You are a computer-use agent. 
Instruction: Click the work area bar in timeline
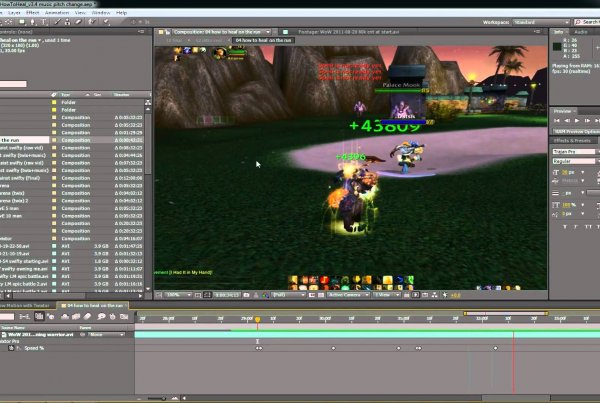pos(506,313)
